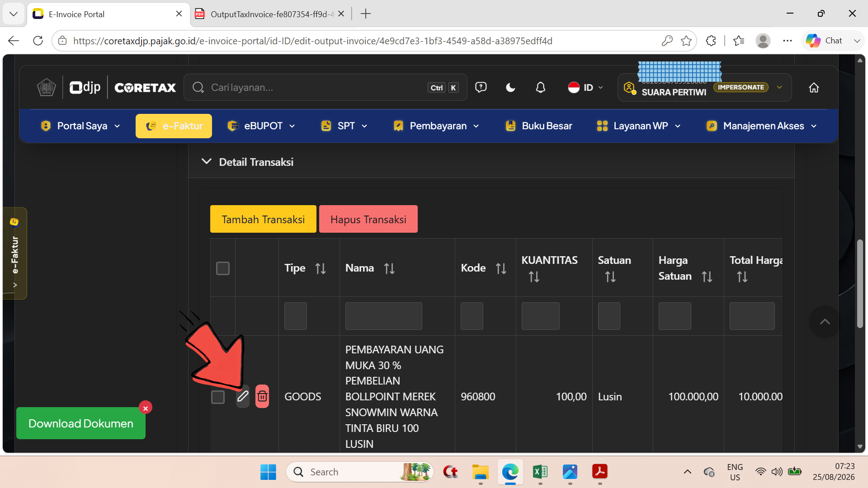Click Tambah Transaksi button
This screenshot has height=488, width=868.
click(x=263, y=219)
